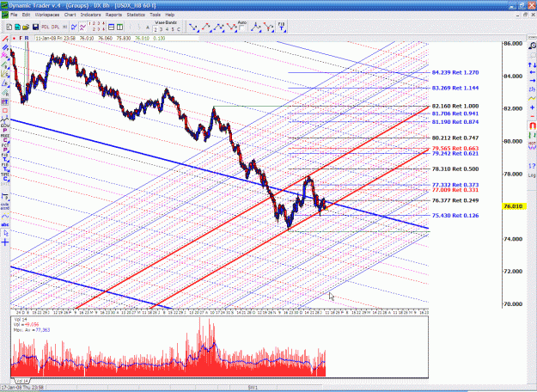
Task: Select the PRICE C tool
Action: coord(5,138)
